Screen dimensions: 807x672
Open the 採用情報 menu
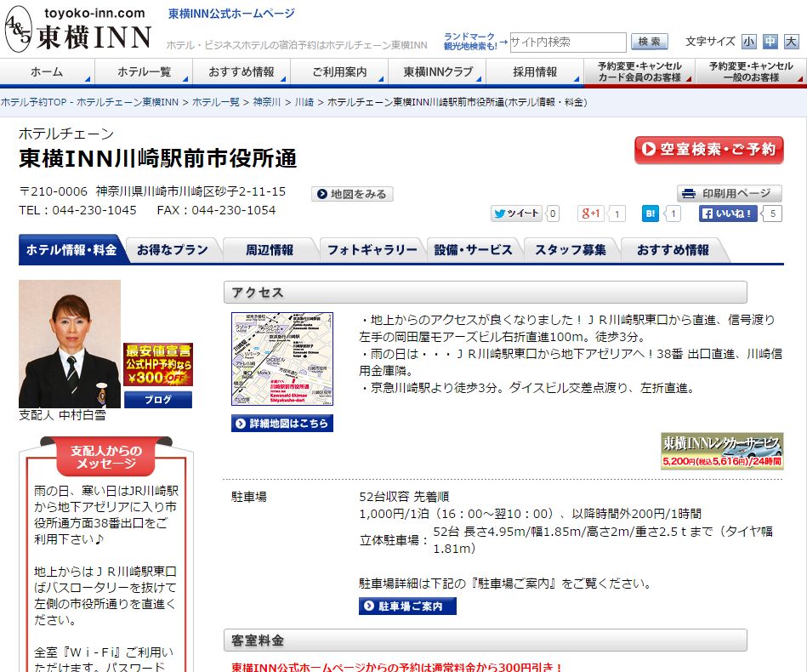click(x=535, y=71)
